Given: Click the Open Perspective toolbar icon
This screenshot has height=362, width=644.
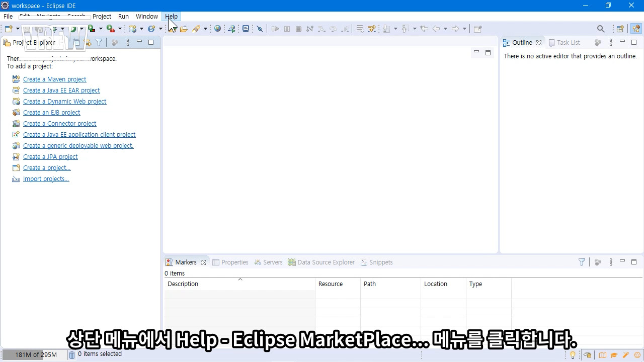Looking at the screenshot, I should coord(620,29).
